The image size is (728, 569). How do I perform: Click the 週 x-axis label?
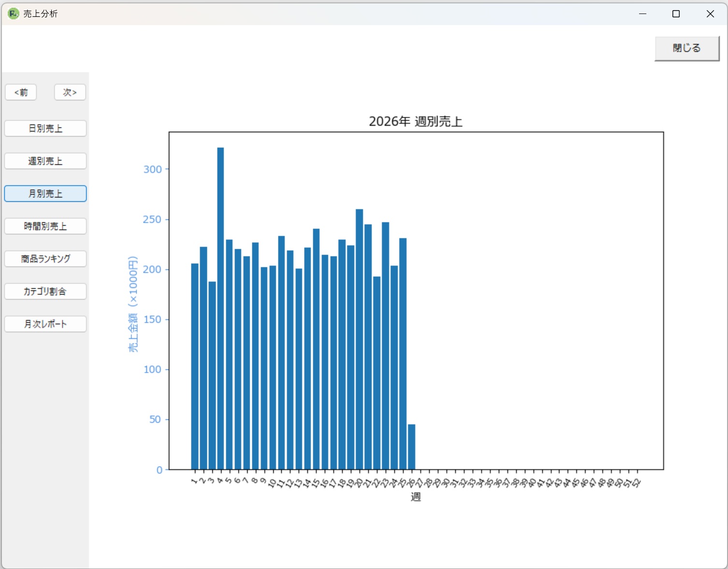(416, 497)
